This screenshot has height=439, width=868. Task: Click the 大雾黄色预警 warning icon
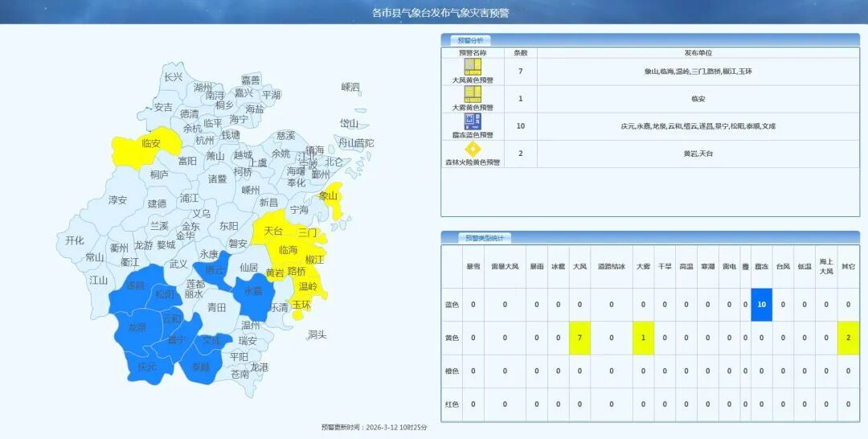point(473,94)
